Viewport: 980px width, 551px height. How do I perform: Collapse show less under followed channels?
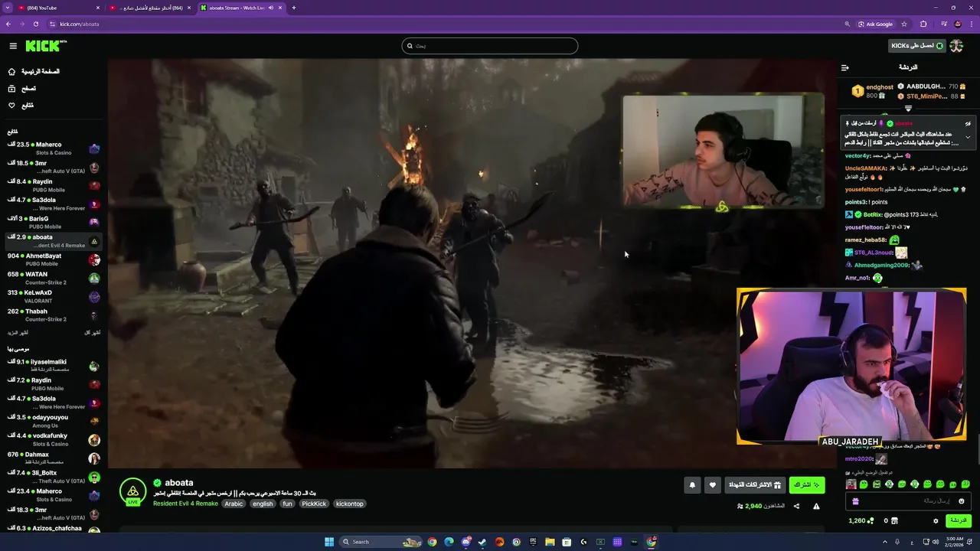[x=92, y=333]
